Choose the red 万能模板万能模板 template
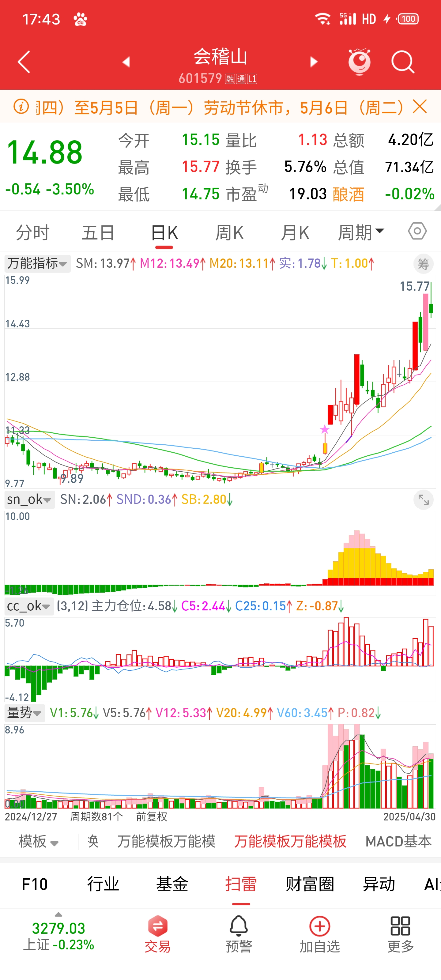441x980 pixels. pyautogui.click(x=290, y=841)
